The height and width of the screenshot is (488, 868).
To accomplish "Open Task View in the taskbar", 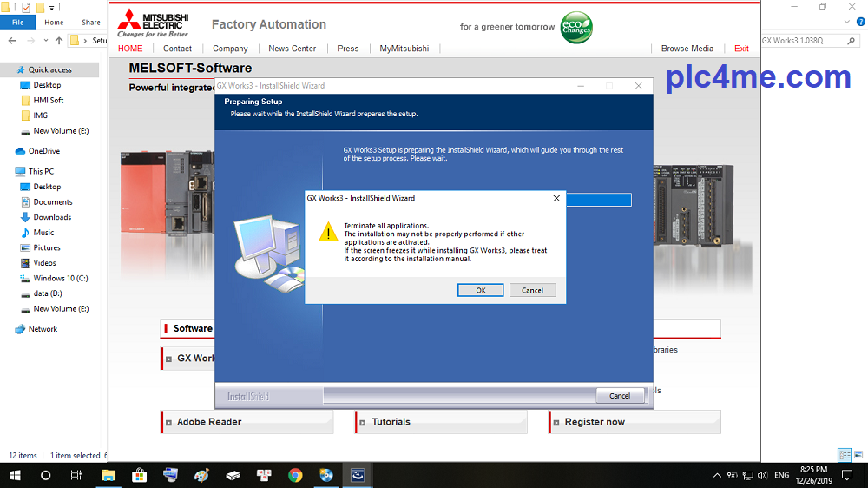I will (76, 475).
